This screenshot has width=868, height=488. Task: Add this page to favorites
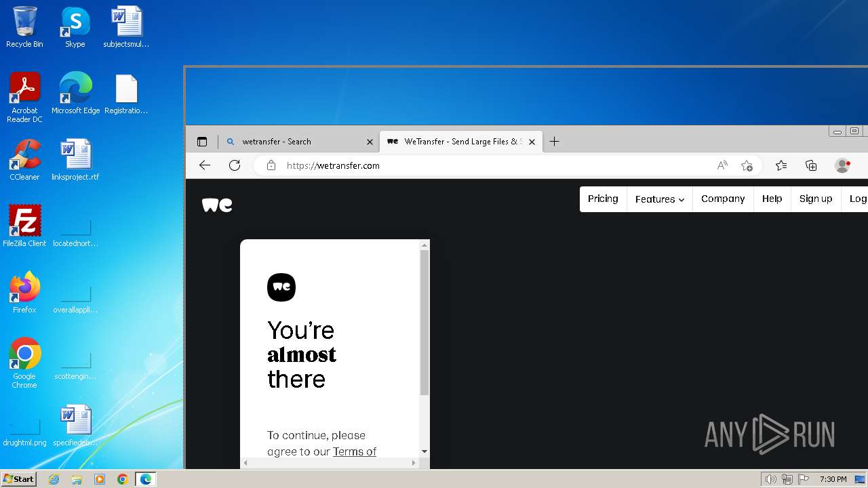[x=747, y=165]
